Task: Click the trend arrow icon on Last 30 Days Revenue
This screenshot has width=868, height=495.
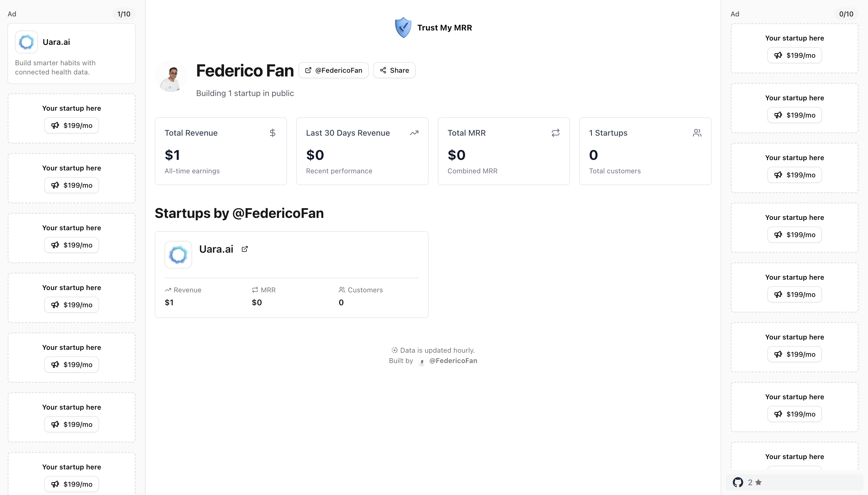Action: (x=414, y=133)
